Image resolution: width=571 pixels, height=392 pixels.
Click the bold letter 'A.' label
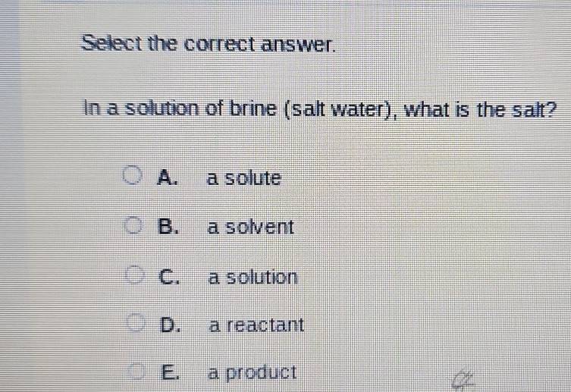[169, 179]
